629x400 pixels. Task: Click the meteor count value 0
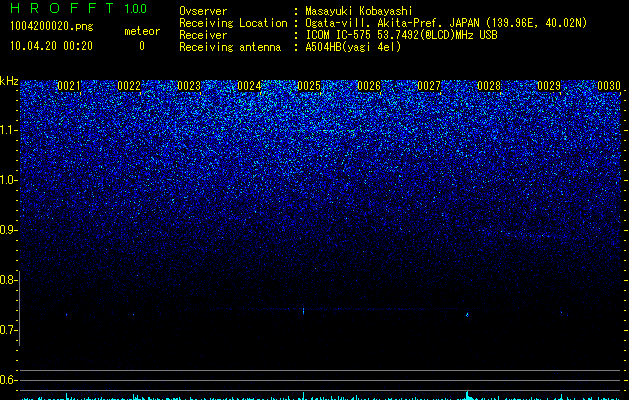(142, 46)
